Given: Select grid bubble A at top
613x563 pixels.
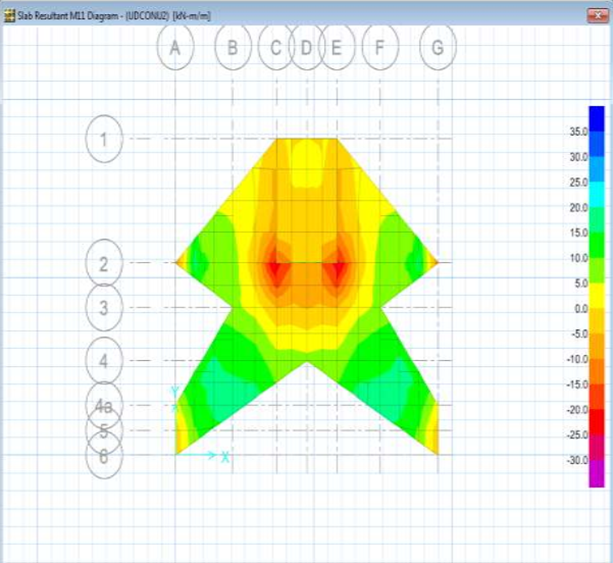Looking at the screenshot, I should [176, 48].
